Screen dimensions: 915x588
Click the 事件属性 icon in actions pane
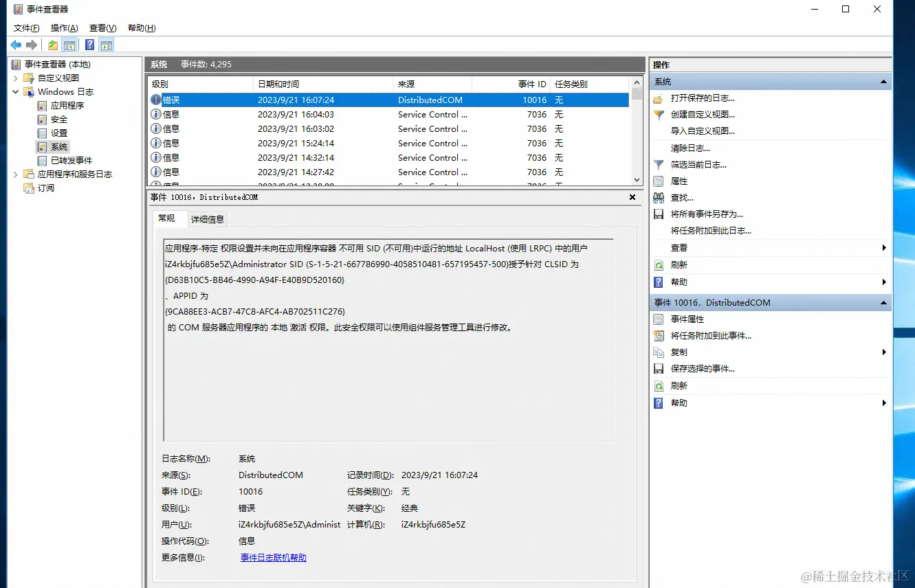[x=659, y=319]
